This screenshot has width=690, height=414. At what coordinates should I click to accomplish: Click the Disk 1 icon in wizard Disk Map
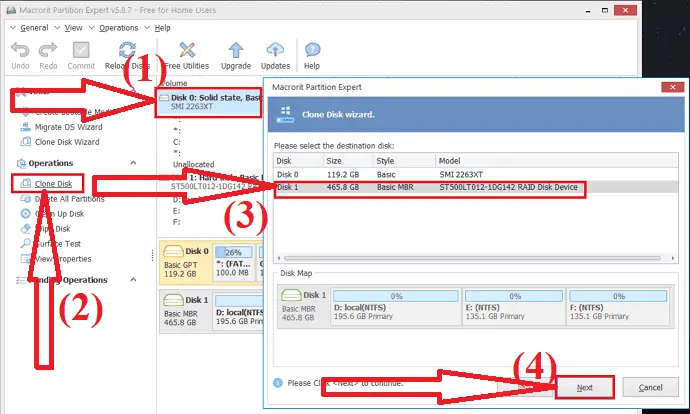pos(291,295)
